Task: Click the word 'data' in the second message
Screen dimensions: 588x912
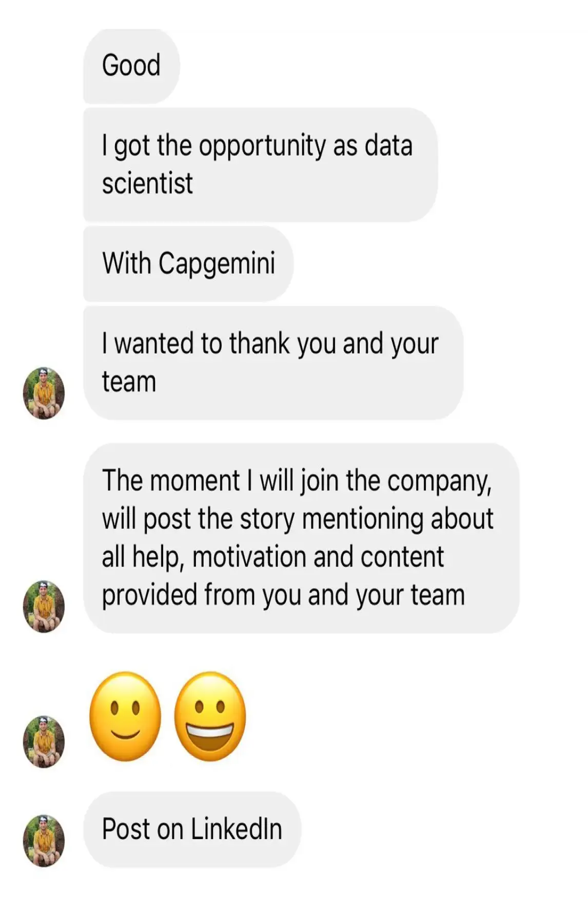Action: [x=388, y=146]
